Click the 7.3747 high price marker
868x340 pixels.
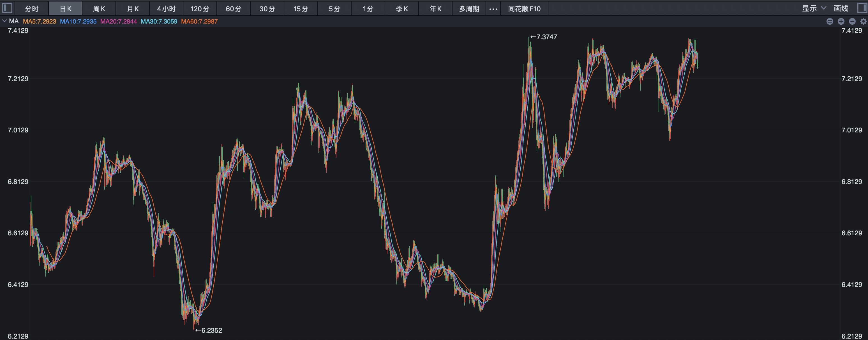pos(544,37)
